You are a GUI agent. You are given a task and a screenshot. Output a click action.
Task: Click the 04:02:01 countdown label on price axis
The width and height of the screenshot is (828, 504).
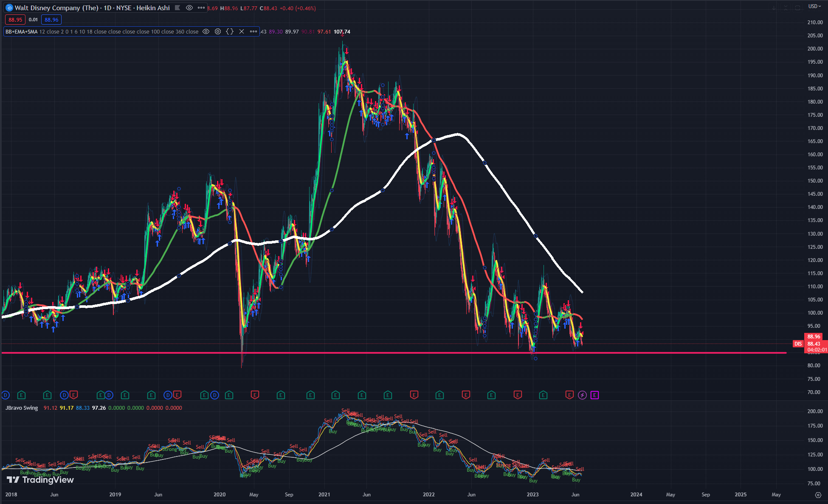tap(817, 350)
